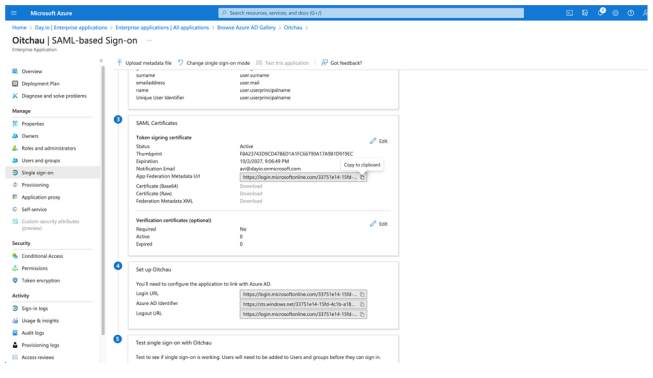Screen dimensions: 653x378
Task: Open the help question mark icon
Action: [x=631, y=13]
